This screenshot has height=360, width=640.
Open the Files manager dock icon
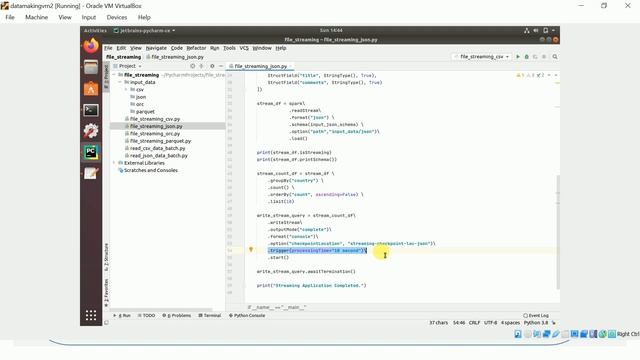click(91, 67)
